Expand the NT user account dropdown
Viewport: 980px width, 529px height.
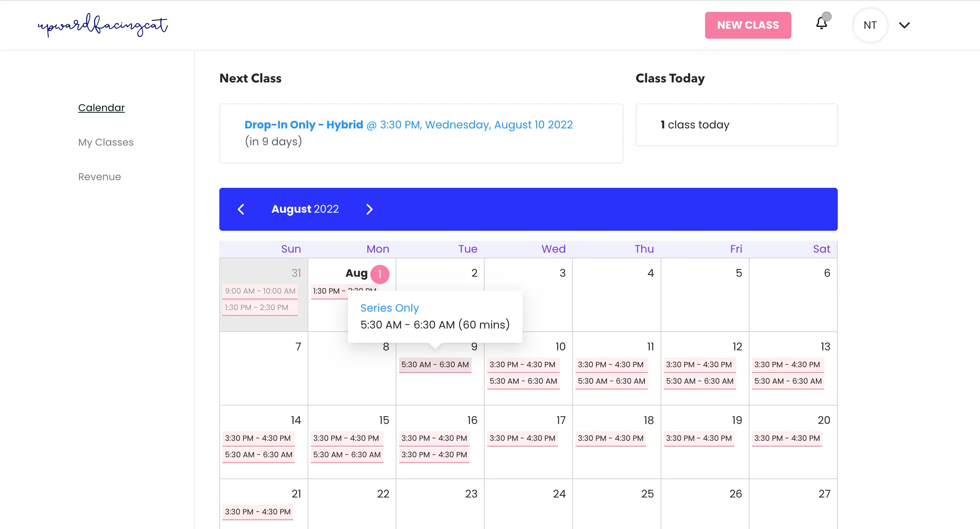coord(904,25)
